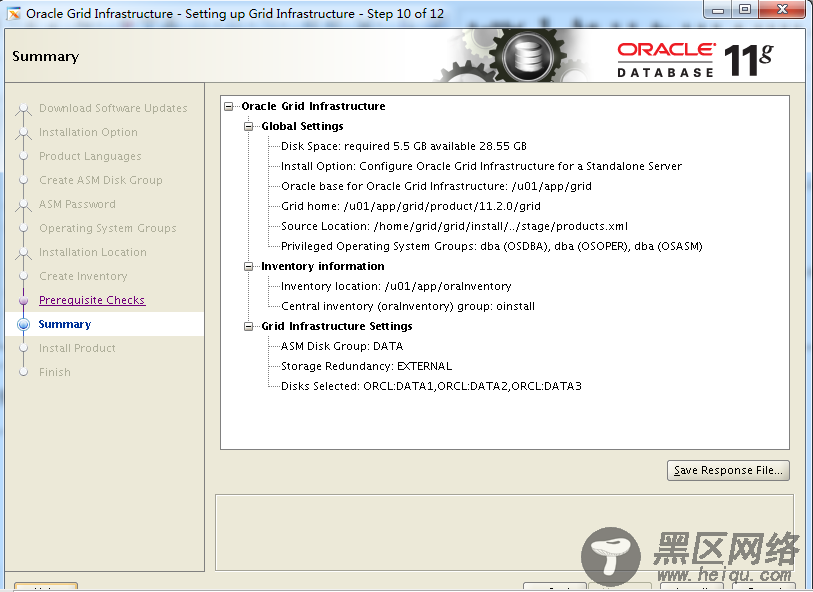The image size is (813, 592).
Task: Select the Grid Infrastructure Settings tree label
Action: [337, 327]
